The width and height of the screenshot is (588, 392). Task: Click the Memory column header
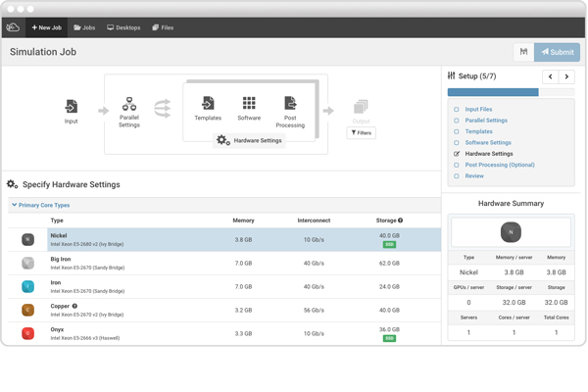tap(243, 220)
